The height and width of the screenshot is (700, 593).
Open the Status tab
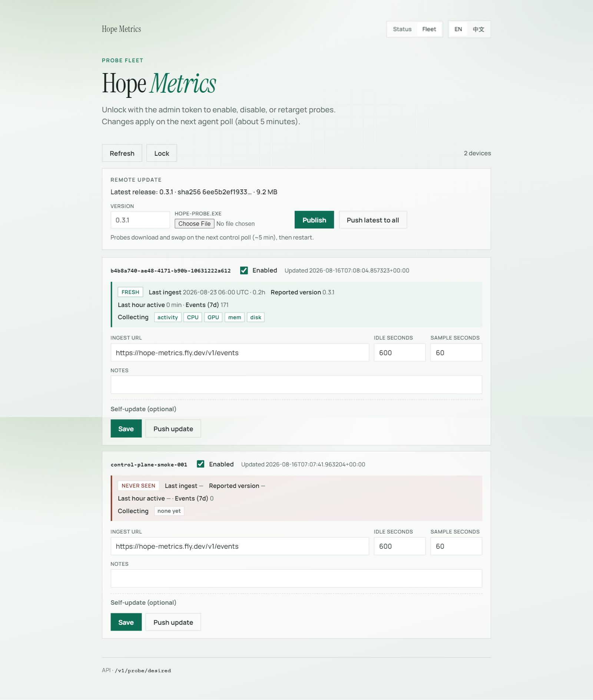click(x=402, y=29)
